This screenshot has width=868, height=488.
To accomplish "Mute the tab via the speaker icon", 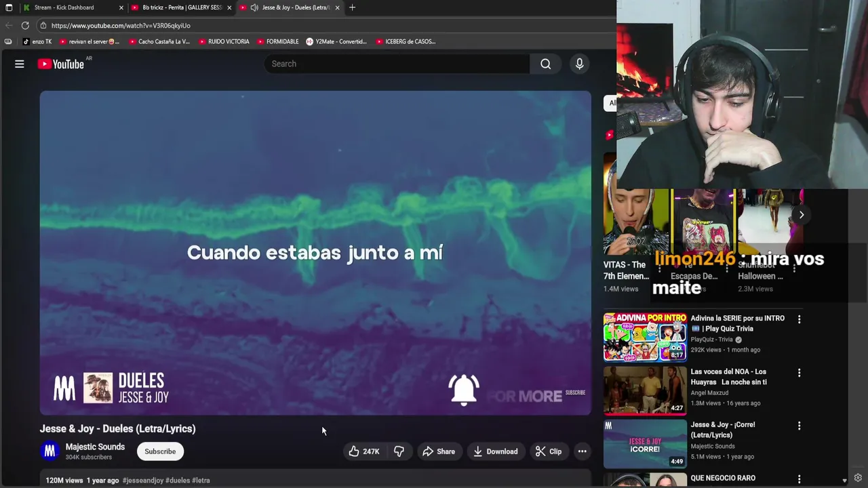I will click(254, 7).
